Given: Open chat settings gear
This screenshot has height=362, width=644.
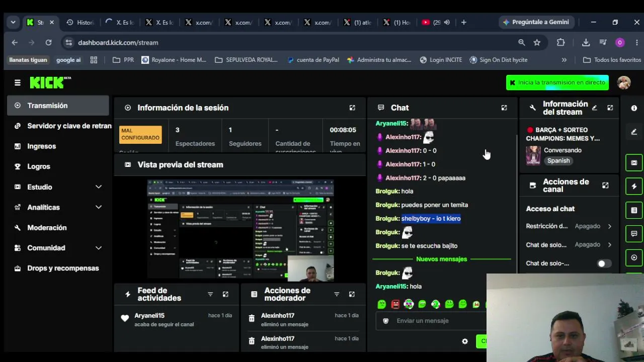Looking at the screenshot, I should (465, 341).
